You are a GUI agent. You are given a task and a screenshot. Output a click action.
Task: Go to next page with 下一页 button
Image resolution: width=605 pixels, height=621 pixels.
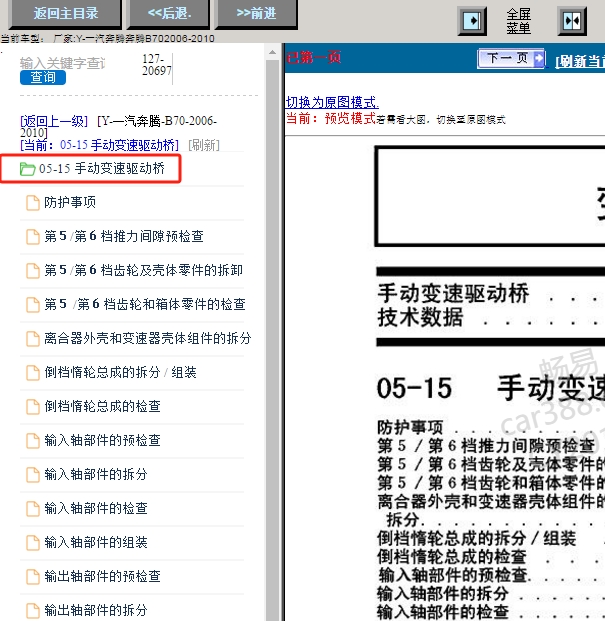[x=511, y=59]
